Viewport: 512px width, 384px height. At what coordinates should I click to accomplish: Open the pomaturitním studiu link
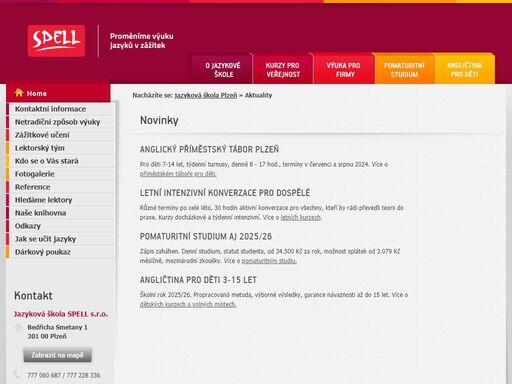point(269,261)
